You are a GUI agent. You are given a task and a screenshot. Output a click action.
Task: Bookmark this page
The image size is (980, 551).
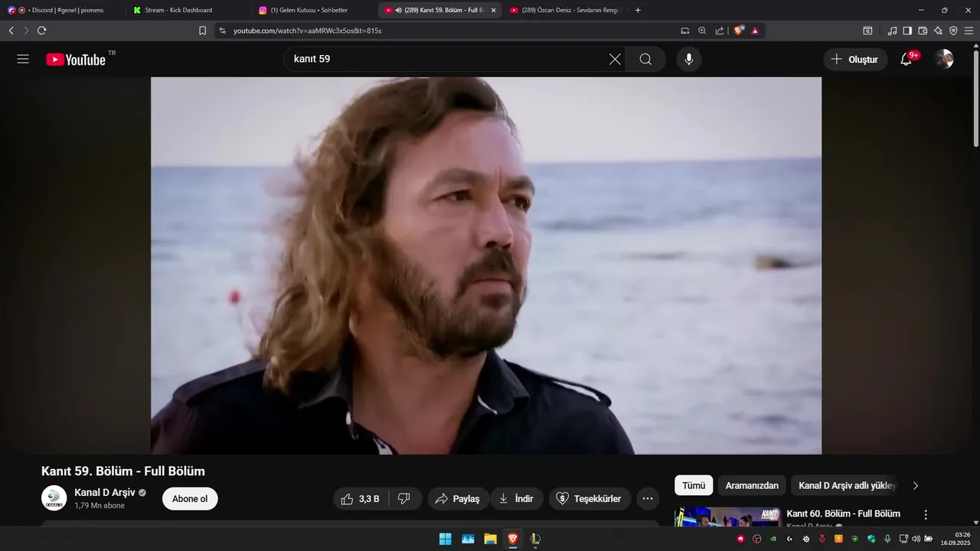click(202, 31)
